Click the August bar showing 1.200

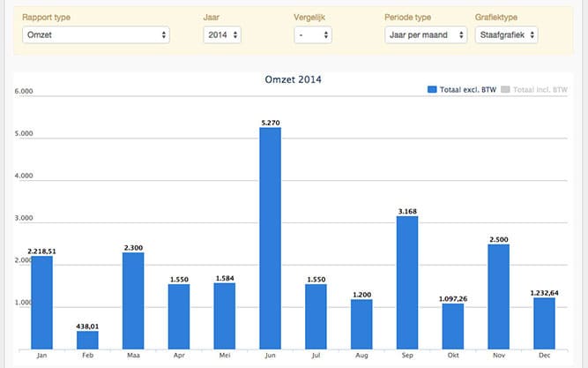click(x=361, y=324)
